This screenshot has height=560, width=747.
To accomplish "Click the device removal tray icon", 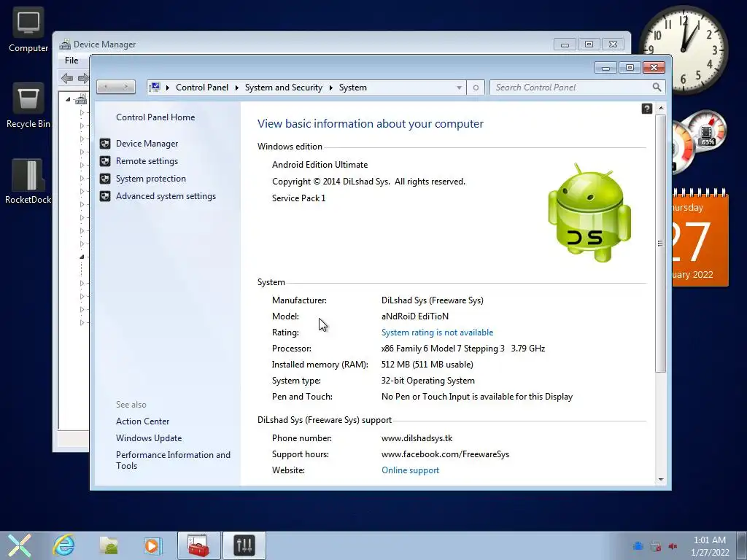I will pos(656,546).
